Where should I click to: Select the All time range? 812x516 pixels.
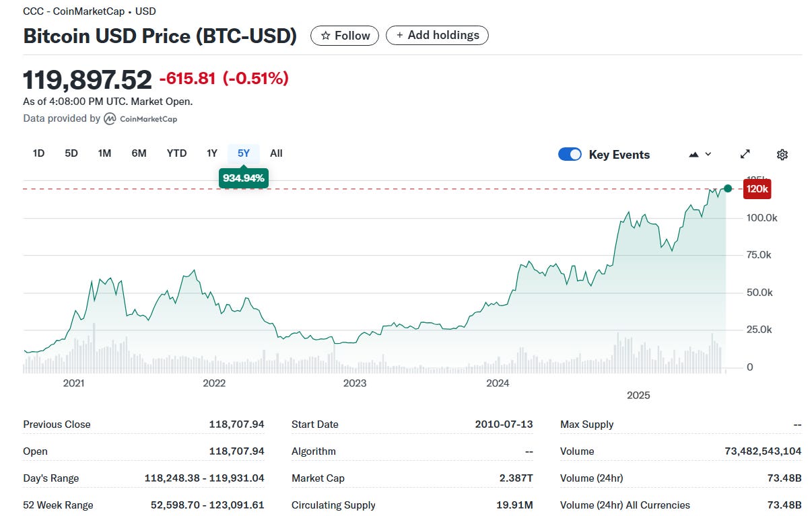276,153
